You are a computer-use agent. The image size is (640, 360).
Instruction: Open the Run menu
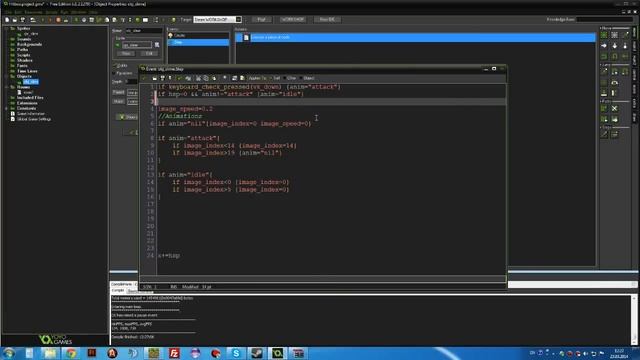pyautogui.click(x=64, y=12)
